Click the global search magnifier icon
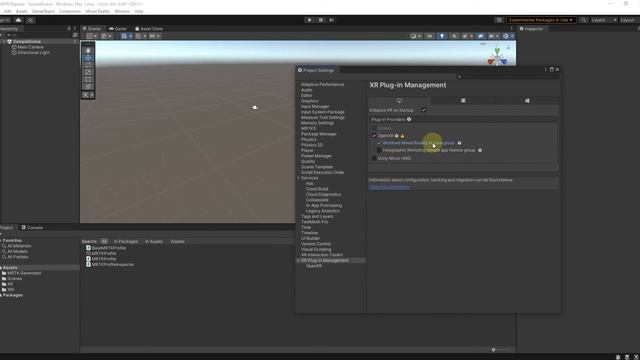The width and height of the screenshot is (640, 360). coord(584,20)
